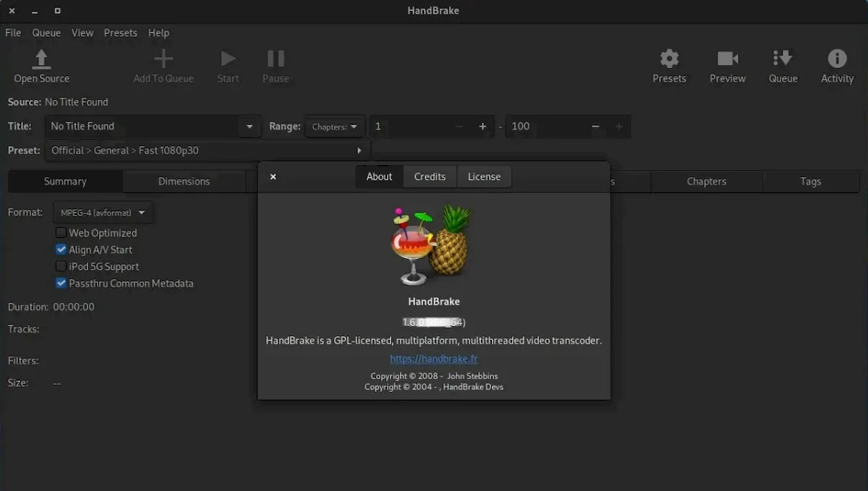Viewport: 868px width, 491px height.
Task: Select the License tab in the dialog
Action: pos(484,176)
